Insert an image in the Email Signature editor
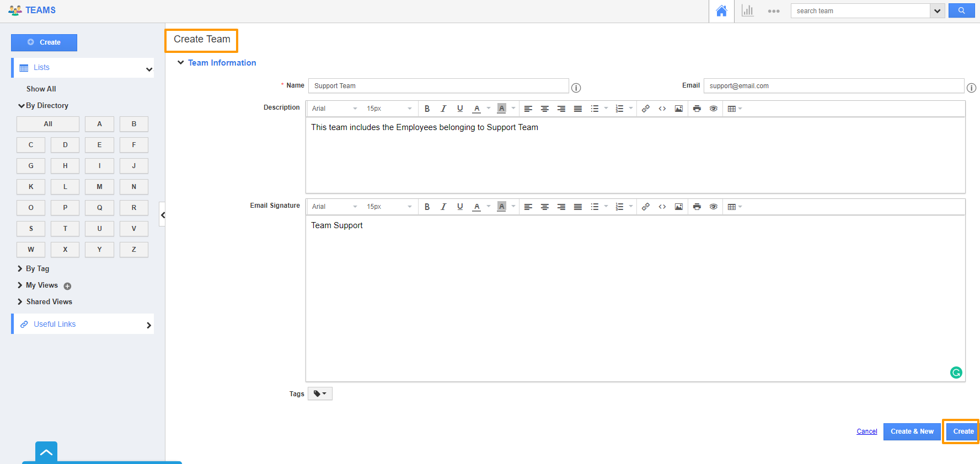980x464 pixels. click(x=678, y=207)
